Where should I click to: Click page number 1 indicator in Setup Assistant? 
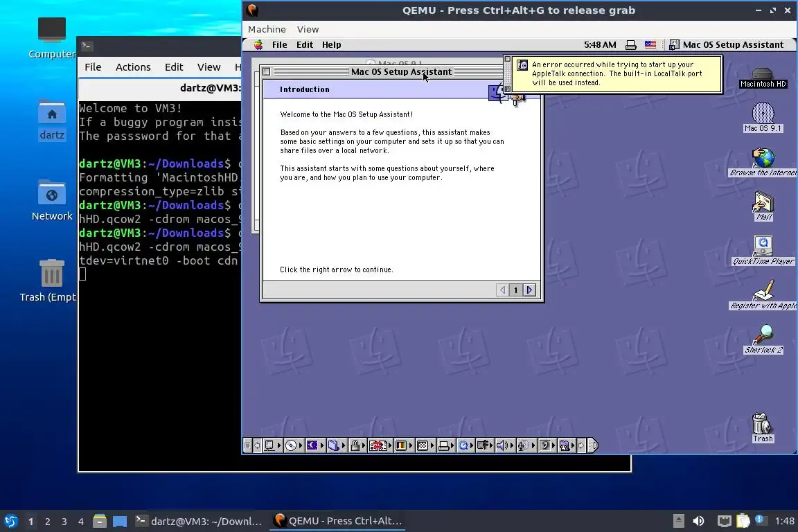click(515, 290)
